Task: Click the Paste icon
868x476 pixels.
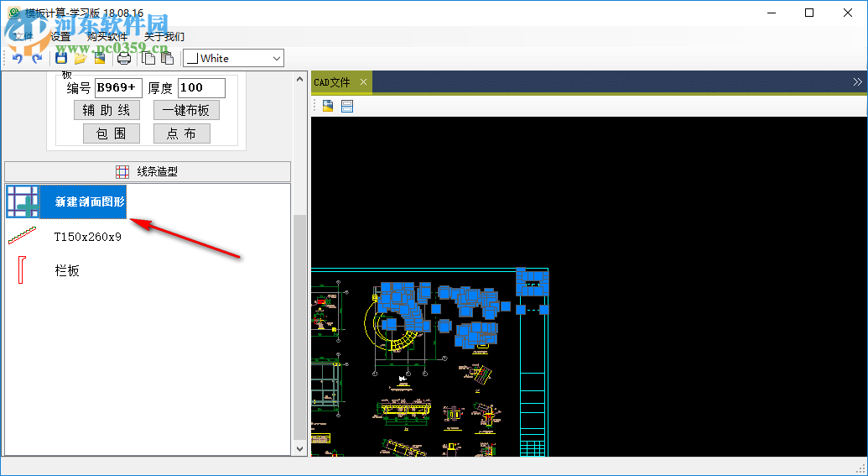Action: tap(167, 58)
